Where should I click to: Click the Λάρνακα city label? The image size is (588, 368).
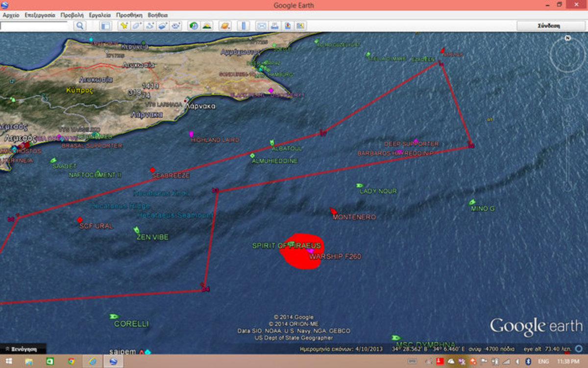200,105
